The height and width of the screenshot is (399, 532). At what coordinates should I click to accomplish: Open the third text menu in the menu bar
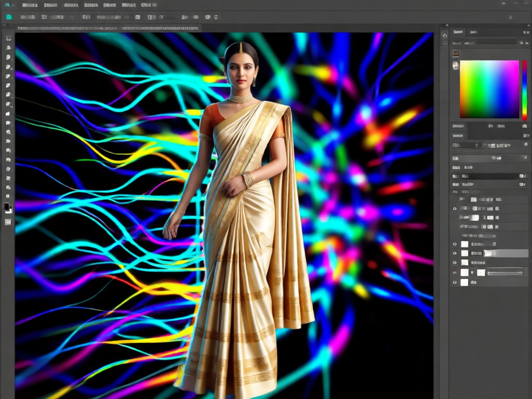(x=71, y=5)
